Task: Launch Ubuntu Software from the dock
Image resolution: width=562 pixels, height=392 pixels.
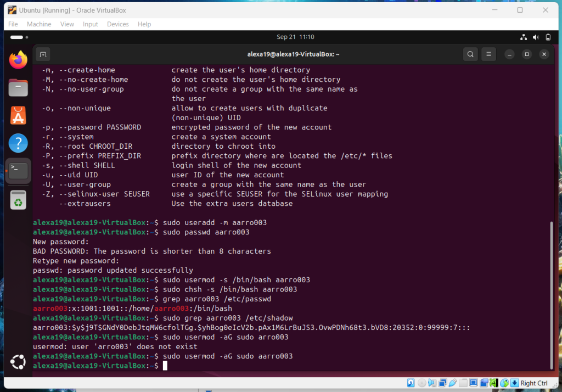Action: tap(18, 116)
